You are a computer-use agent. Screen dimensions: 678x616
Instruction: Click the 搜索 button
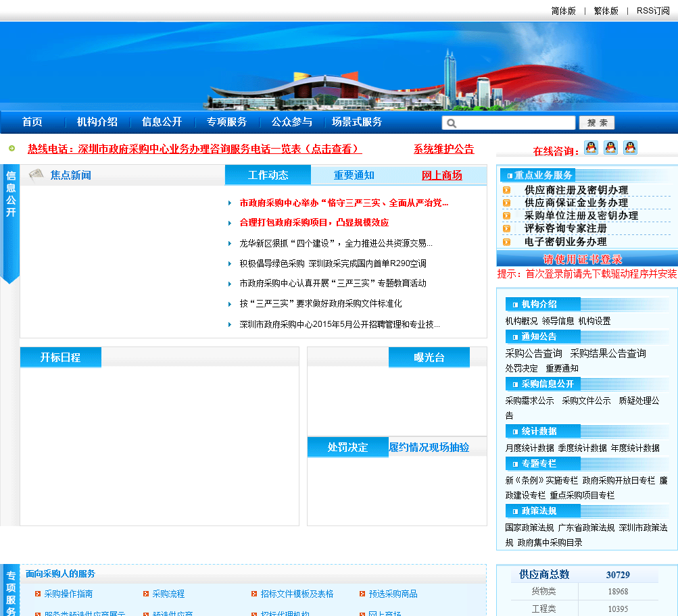[597, 123]
